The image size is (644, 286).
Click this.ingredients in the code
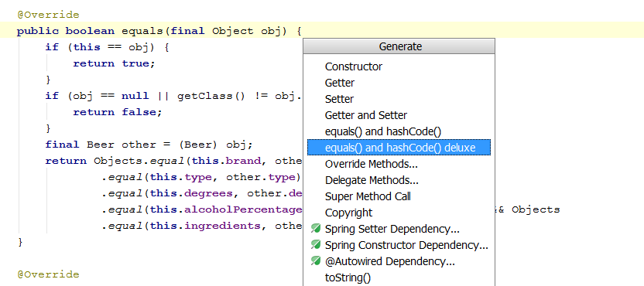pyautogui.click(x=205, y=226)
